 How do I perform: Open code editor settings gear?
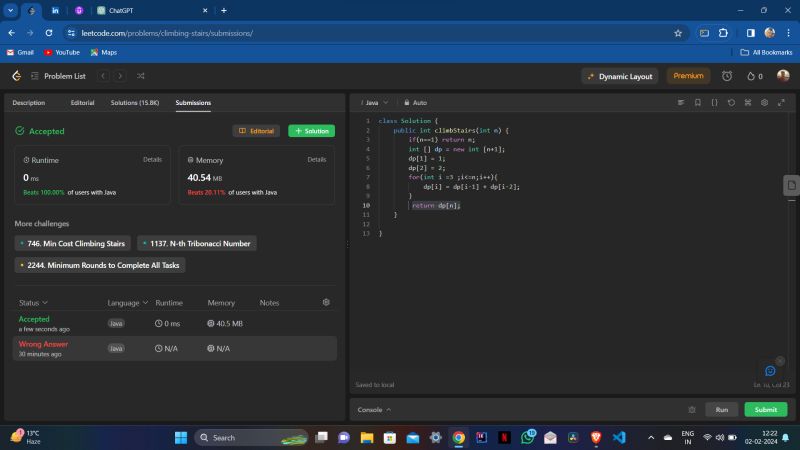(x=764, y=102)
